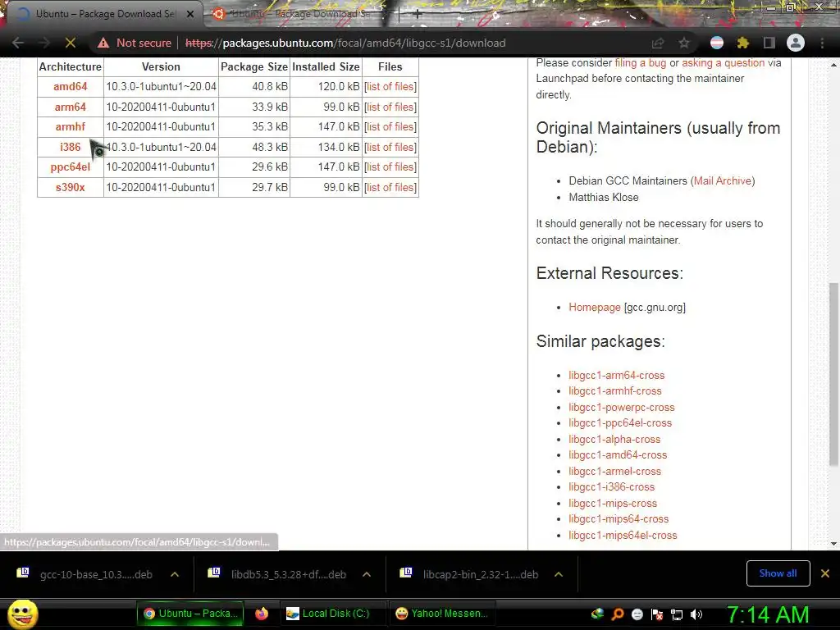Viewport: 840px width, 630px height.
Task: Open the smiley face Start button
Action: pos(23,614)
